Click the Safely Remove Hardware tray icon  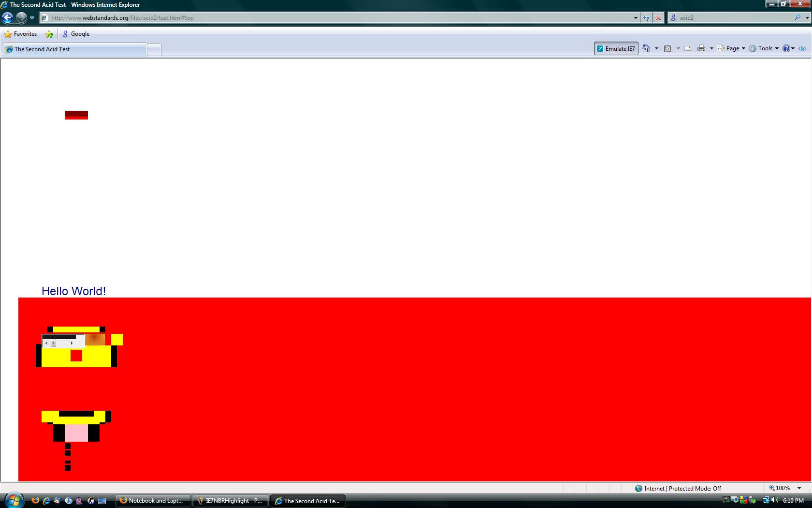752,500
